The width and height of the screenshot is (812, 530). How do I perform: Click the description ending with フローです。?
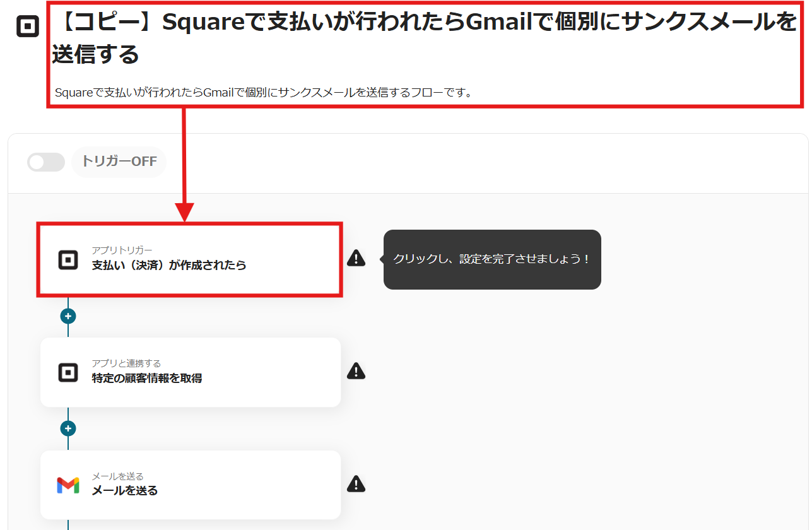point(264,93)
